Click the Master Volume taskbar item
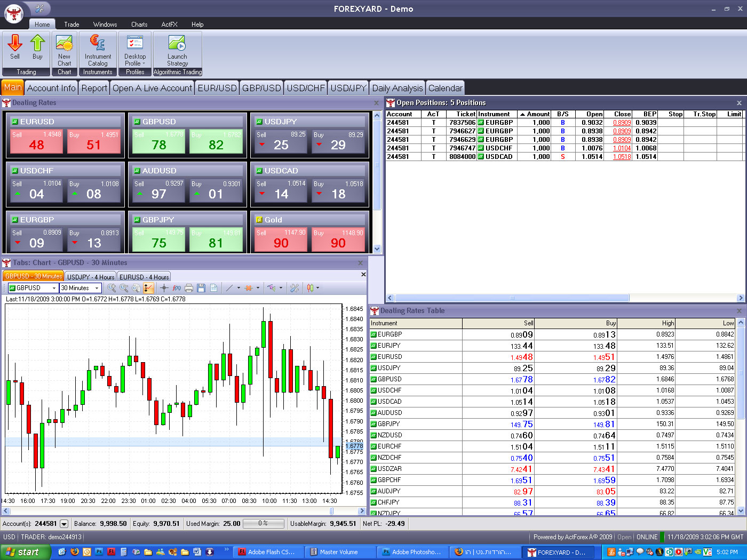747x560 pixels. point(340,552)
